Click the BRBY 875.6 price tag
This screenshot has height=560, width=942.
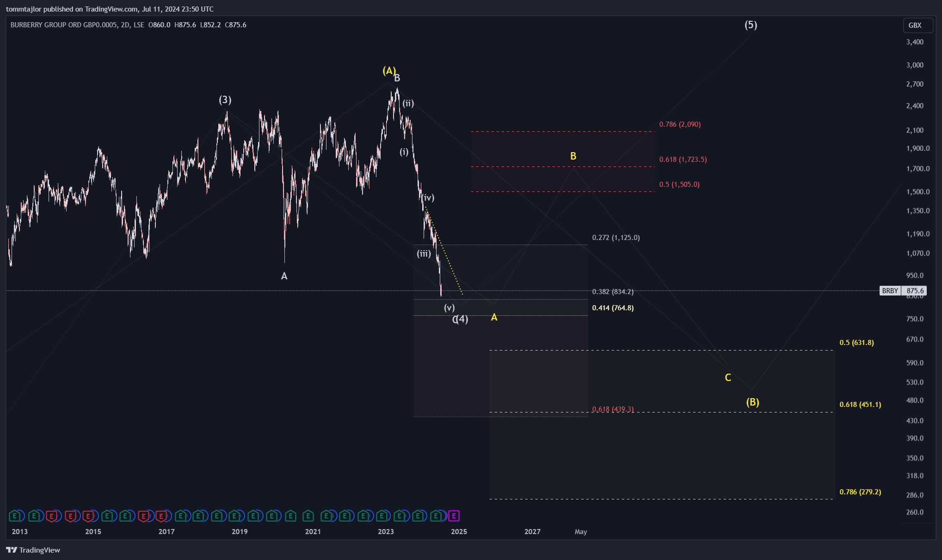click(903, 291)
